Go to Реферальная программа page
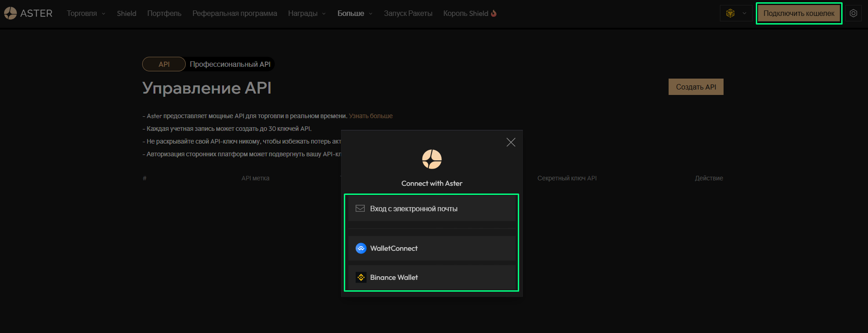Viewport: 868px width, 333px height. (234, 14)
